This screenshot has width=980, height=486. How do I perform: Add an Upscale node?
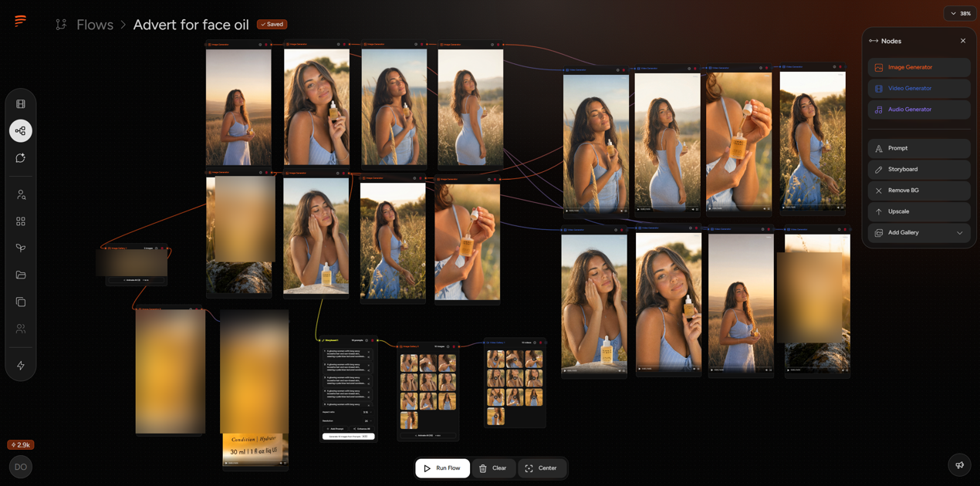919,211
